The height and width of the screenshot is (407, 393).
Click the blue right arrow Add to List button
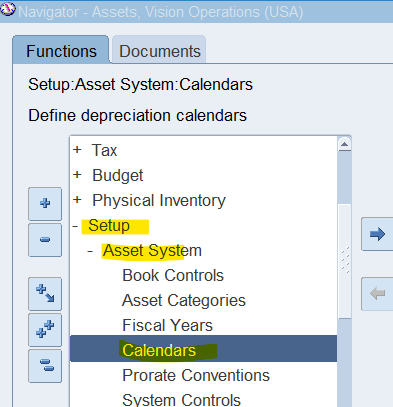point(377,234)
